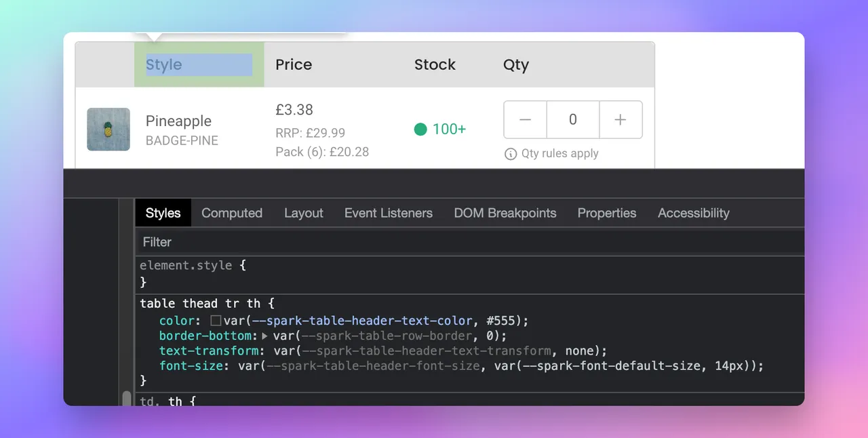Viewport: 868px width, 438px height.
Task: Switch to the Properties tab
Action: tap(606, 213)
